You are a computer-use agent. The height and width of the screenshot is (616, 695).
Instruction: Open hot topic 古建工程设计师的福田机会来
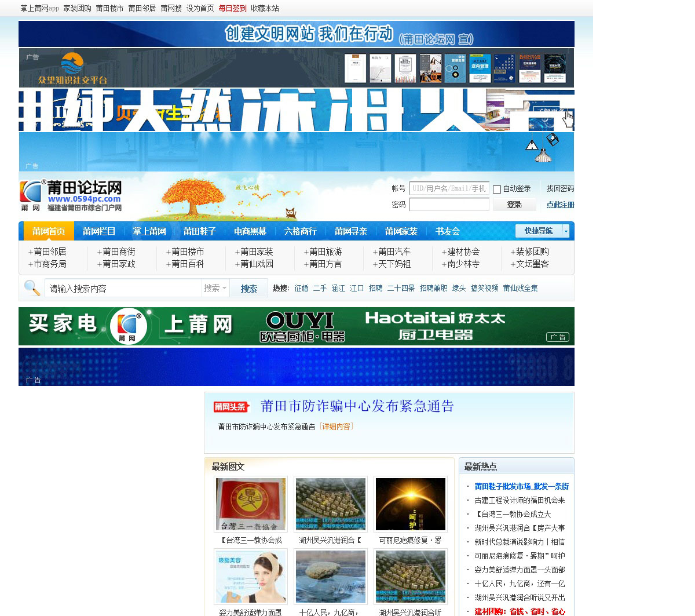520,500
